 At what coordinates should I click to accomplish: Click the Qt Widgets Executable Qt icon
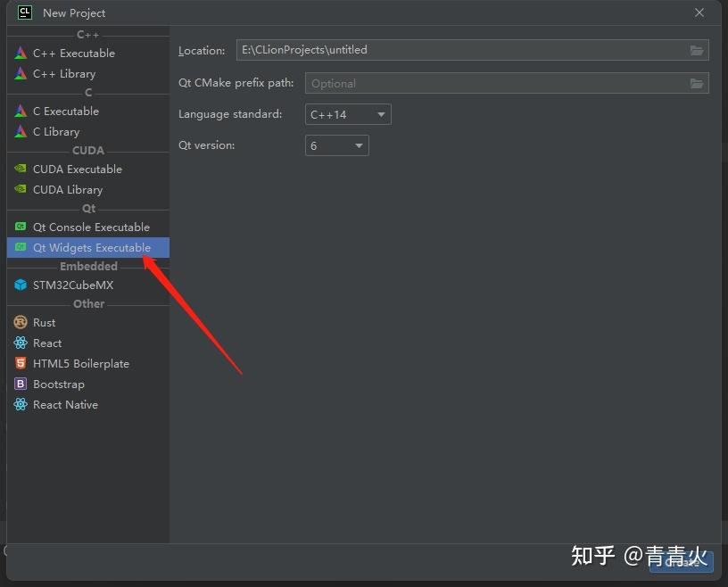(x=21, y=247)
